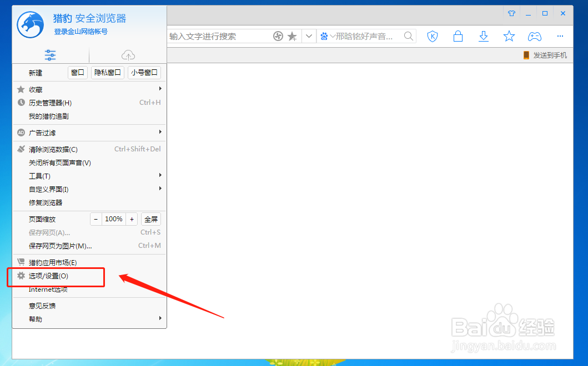Click the gear icon beside 选项/设置
Viewport: 588px width, 366px height.
tap(21, 276)
